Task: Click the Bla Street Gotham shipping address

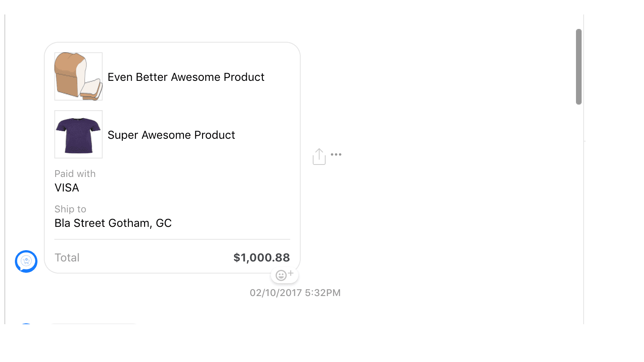Action: coord(113,223)
